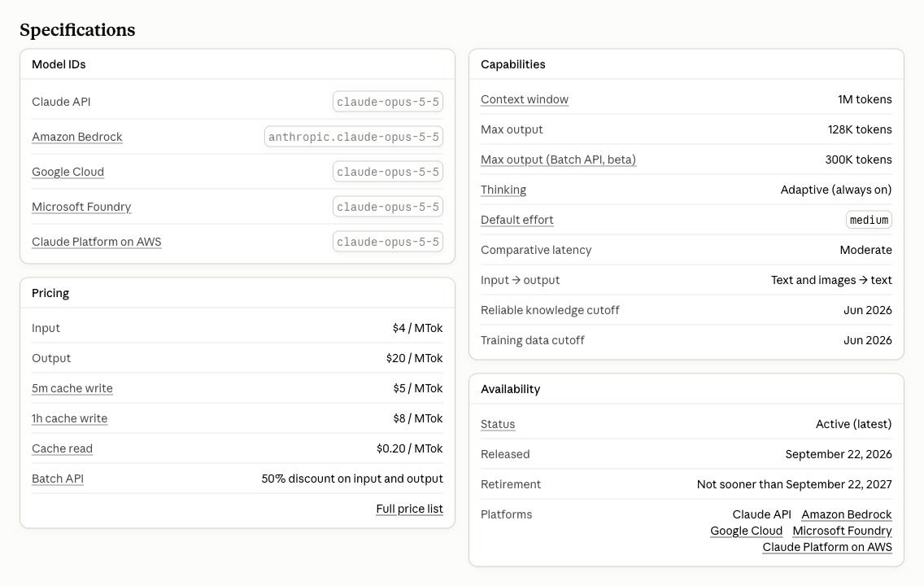Screen dimensions: 924x586
Task: Select the $8 / MTok cache write price
Action: (x=418, y=418)
